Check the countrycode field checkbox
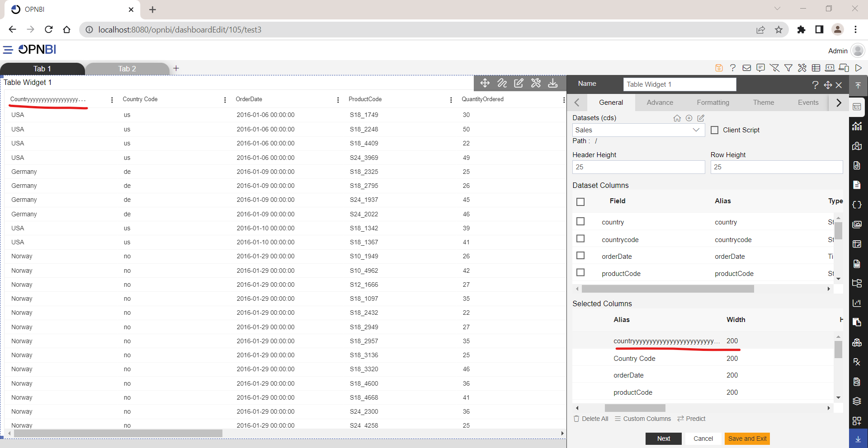 click(x=581, y=238)
